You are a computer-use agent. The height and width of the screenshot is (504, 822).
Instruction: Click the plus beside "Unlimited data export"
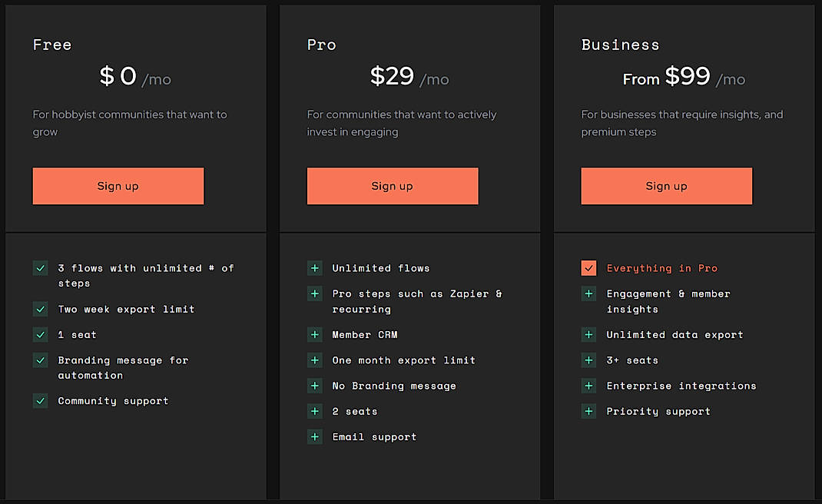(x=588, y=334)
